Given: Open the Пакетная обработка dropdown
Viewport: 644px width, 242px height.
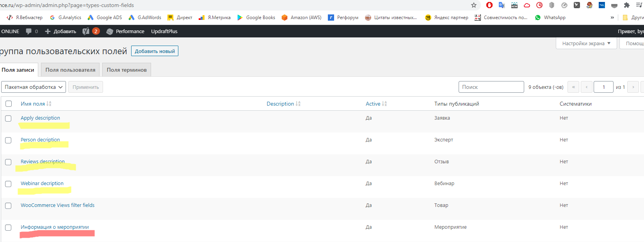Looking at the screenshot, I should tap(34, 87).
